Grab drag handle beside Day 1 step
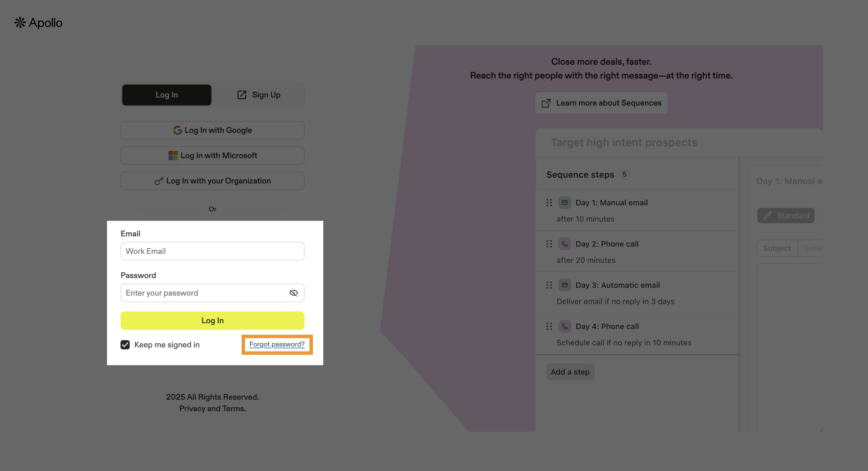The image size is (868, 471). click(x=549, y=203)
